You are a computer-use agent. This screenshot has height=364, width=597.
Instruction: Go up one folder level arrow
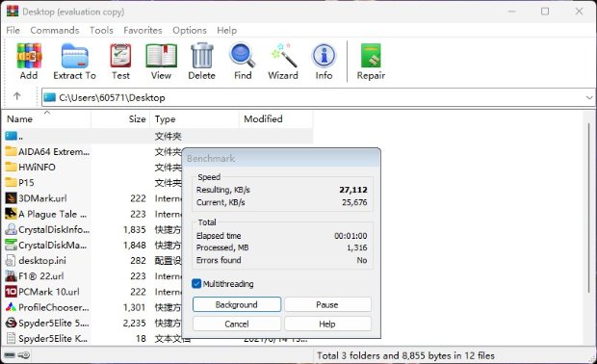pyautogui.click(x=16, y=96)
